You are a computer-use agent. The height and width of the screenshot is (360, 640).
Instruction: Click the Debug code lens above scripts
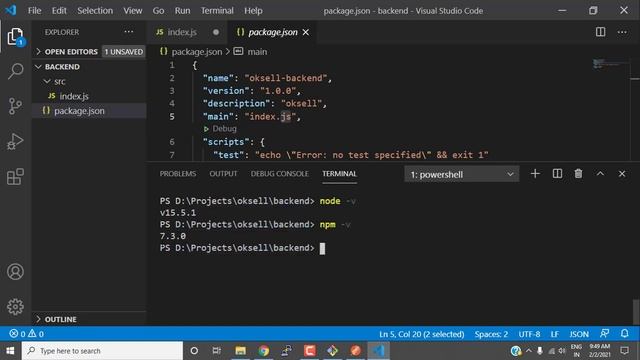pyautogui.click(x=224, y=129)
